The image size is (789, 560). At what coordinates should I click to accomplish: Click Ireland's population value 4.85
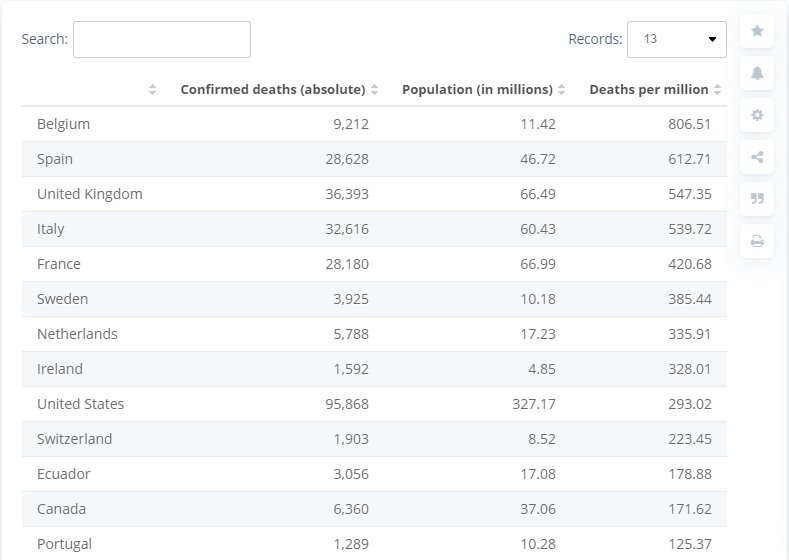[x=542, y=369]
